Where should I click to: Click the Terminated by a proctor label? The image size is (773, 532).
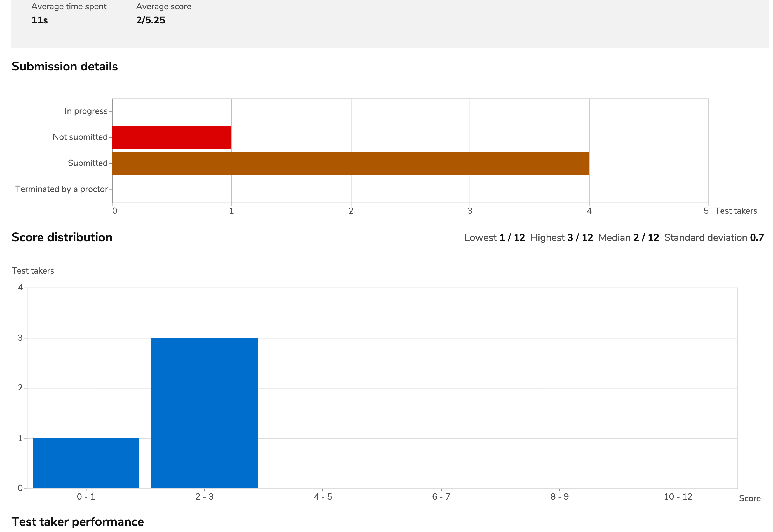coord(62,189)
